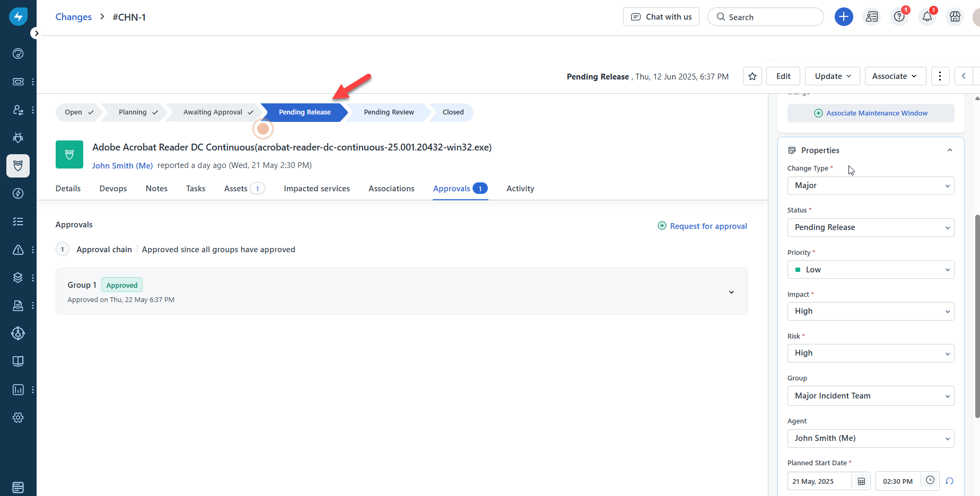This screenshot has width=980, height=496.
Task: Select the Closed status stage
Action: tap(453, 112)
